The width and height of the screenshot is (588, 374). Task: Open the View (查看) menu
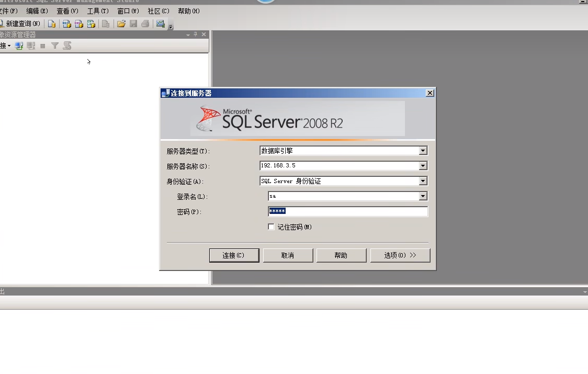click(67, 12)
